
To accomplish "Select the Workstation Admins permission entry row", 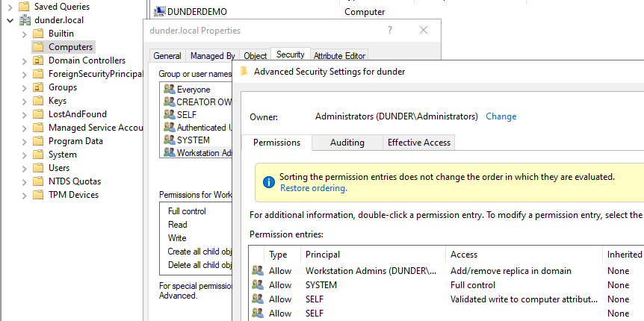I will click(x=447, y=271).
